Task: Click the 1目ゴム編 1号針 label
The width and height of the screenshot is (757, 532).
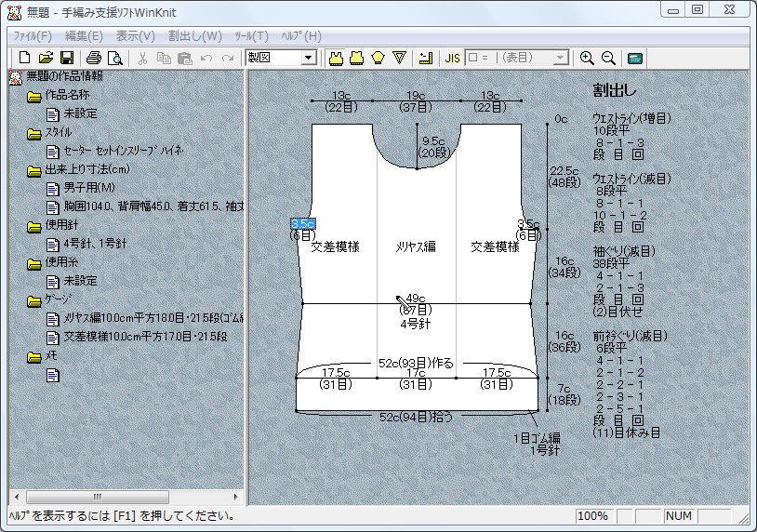Action: [x=537, y=445]
